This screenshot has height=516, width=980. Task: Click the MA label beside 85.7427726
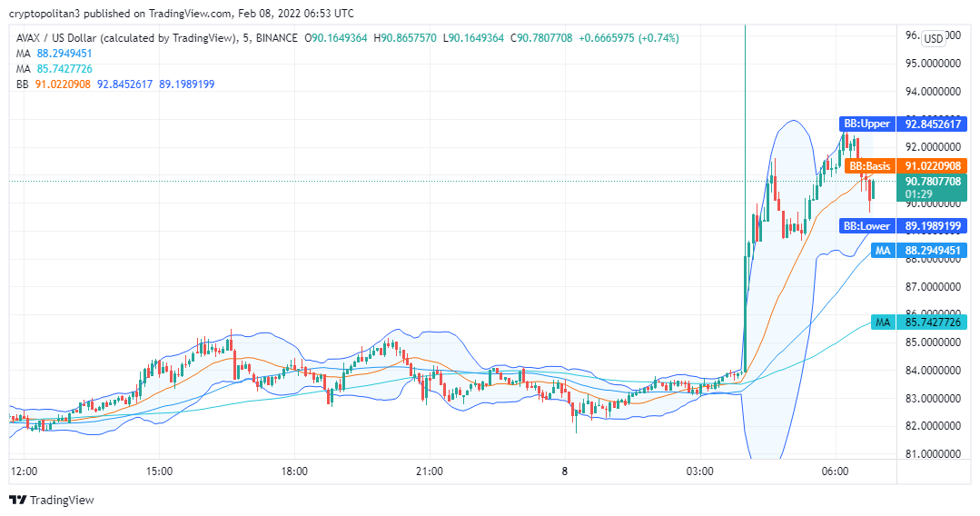881,322
